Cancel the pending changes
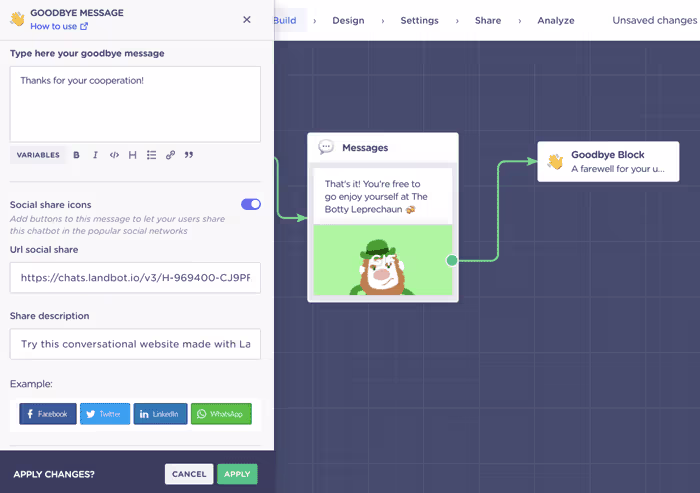The image size is (700, 493). point(189,474)
